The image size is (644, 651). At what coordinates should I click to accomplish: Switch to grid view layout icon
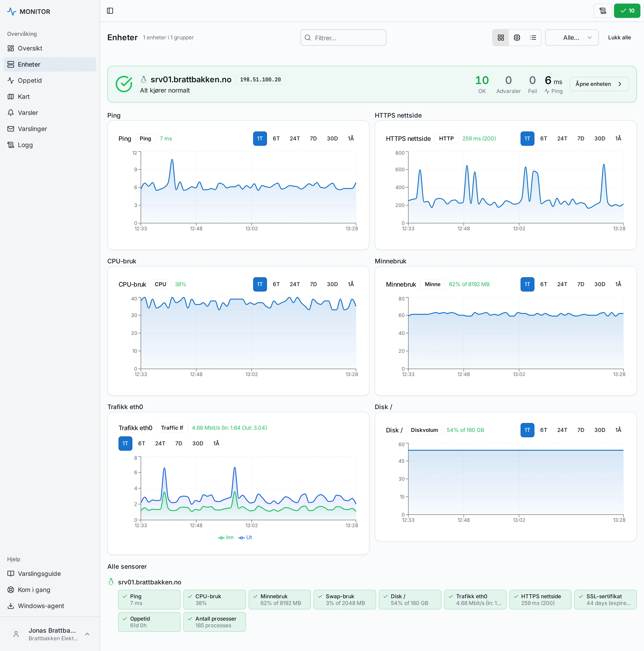coord(501,37)
